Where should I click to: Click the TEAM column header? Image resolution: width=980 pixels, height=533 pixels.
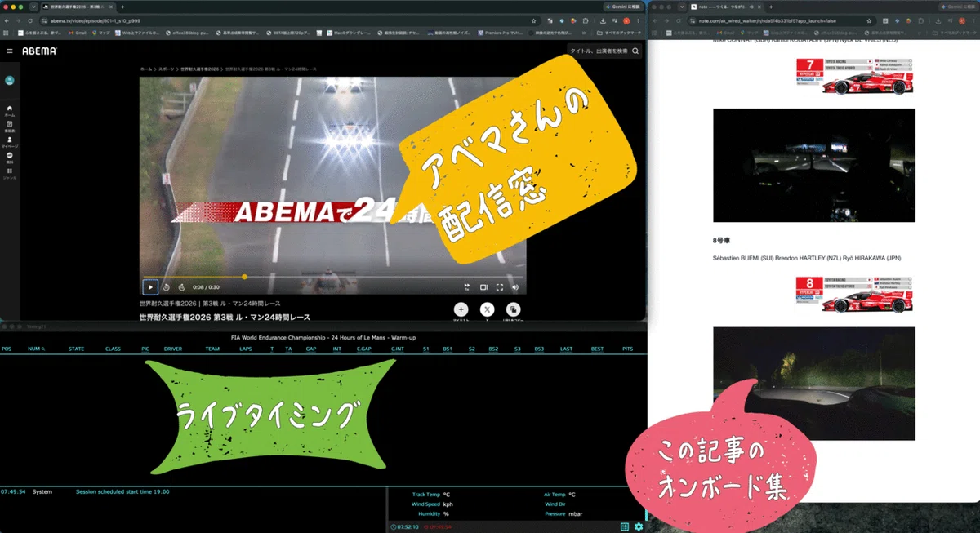(212, 349)
